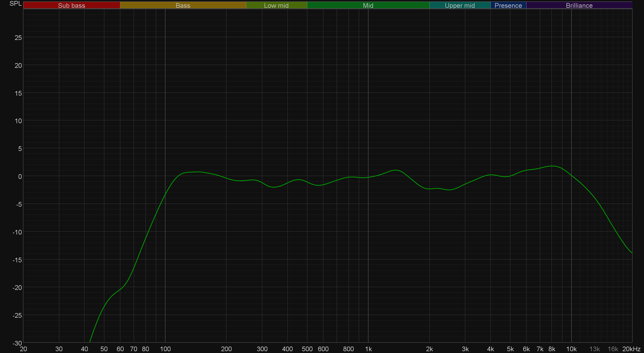Viewport: 644px width, 353px height.
Task: Click the 20kHz label on frequency axis
Action: 631,349
